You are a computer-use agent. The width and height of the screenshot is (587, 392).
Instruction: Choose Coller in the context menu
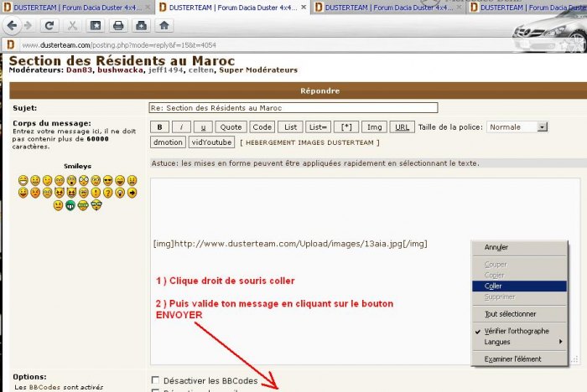point(519,286)
